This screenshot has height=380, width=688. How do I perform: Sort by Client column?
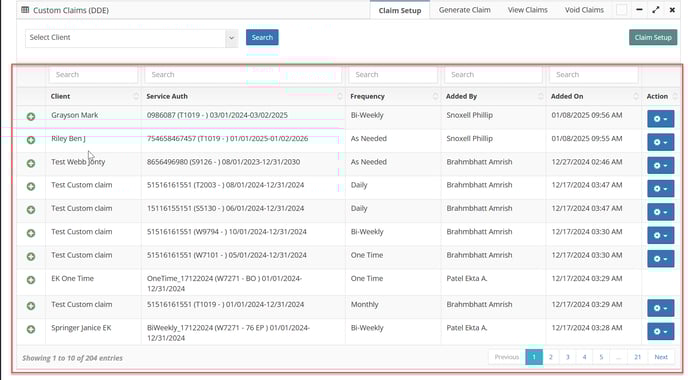pos(93,96)
